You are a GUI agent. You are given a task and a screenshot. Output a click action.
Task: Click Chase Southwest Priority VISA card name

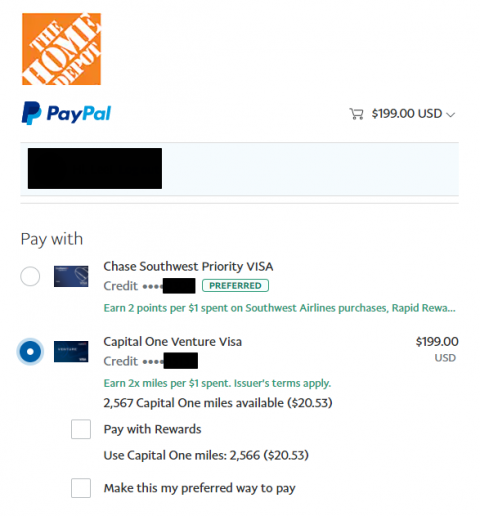188,266
